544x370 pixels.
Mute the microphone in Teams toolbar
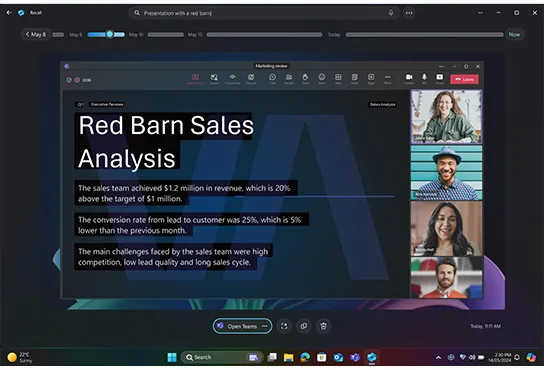tap(424, 79)
